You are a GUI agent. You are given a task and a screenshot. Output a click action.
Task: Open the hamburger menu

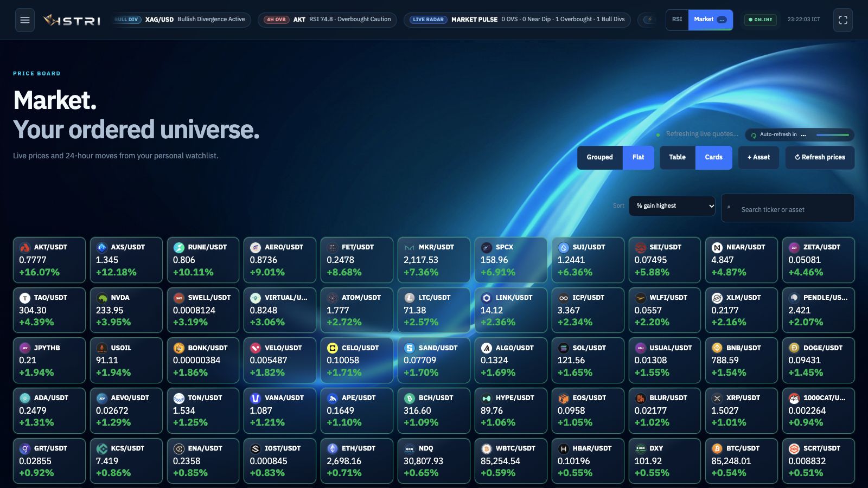coord(25,20)
